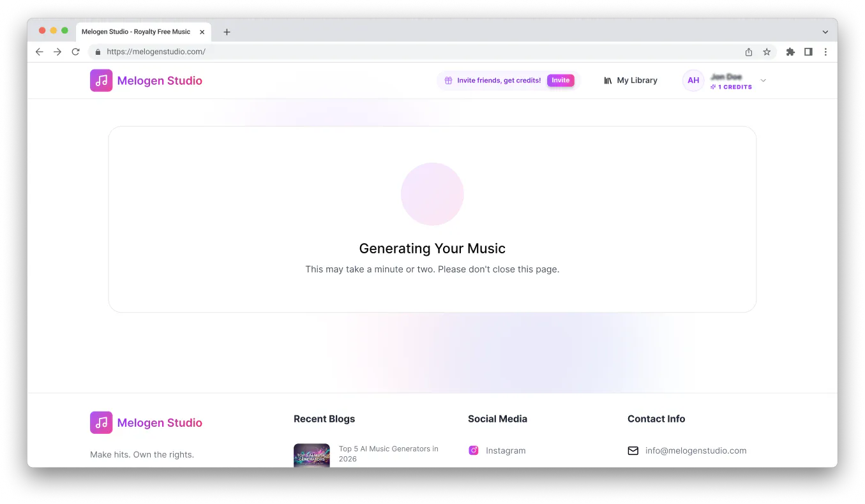Open the Melogen Studio header title link
Viewport: 865px width, 504px height.
(160, 81)
